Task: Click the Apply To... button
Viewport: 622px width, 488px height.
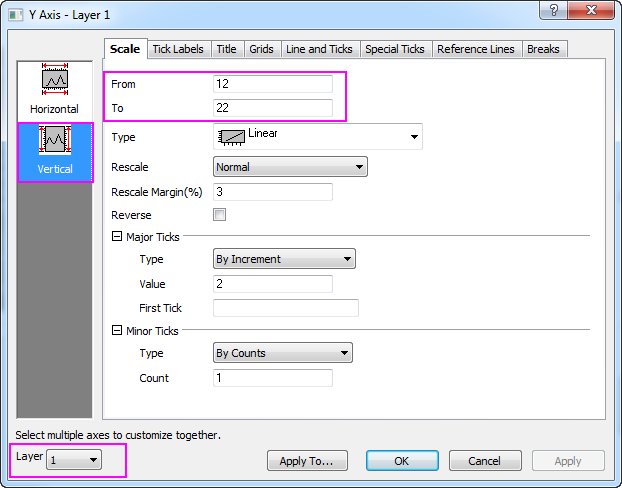Action: coord(306,461)
